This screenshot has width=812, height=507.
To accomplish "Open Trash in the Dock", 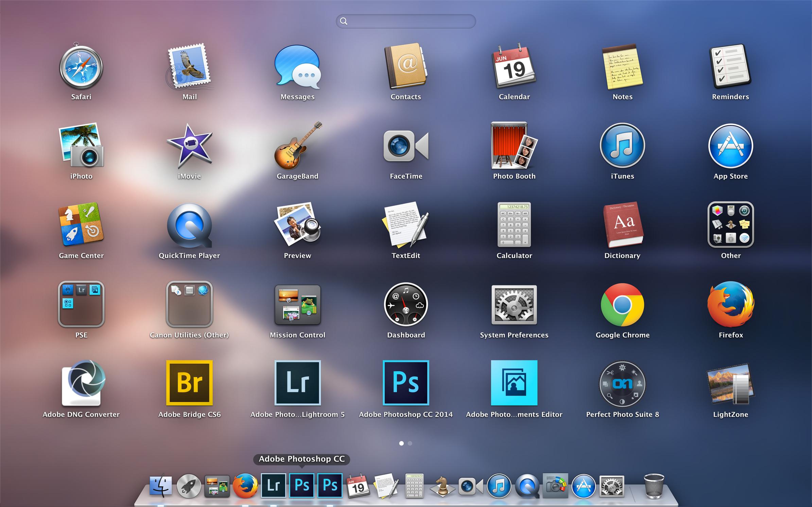I will (x=654, y=486).
